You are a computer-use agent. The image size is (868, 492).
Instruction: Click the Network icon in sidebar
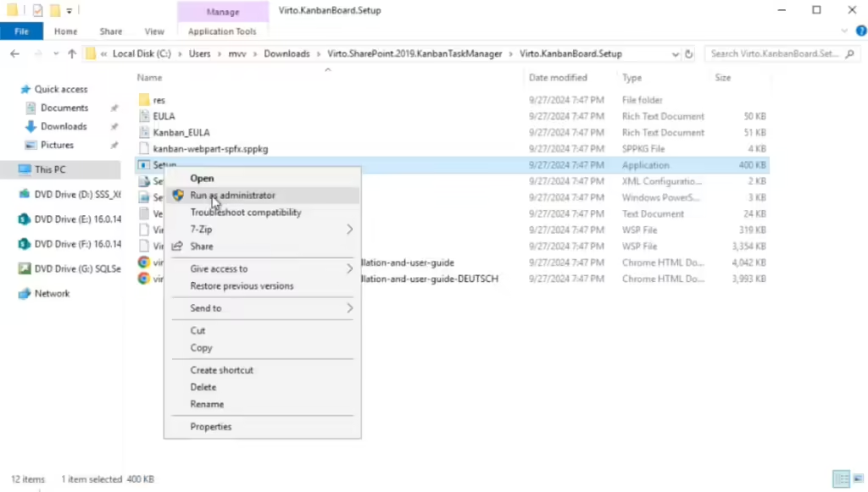coord(24,294)
